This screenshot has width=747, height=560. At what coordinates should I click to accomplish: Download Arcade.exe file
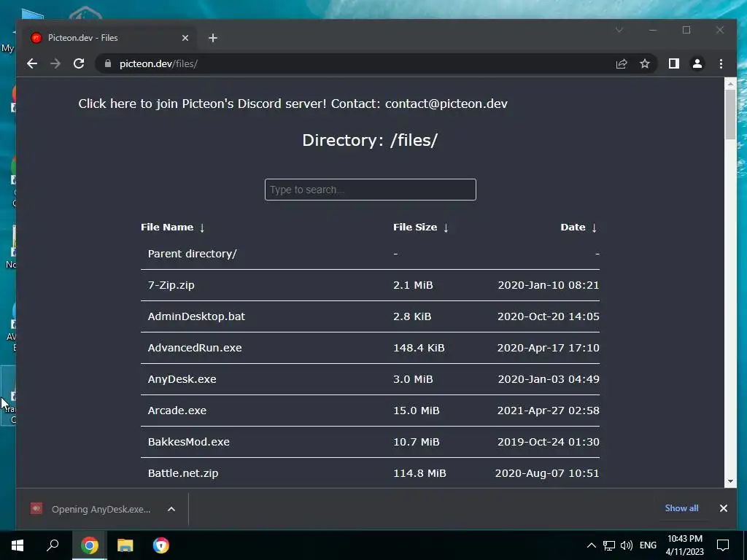[177, 411]
